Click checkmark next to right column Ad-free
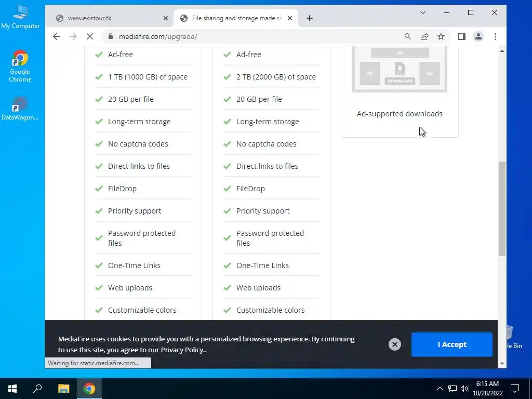Image resolution: width=532 pixels, height=399 pixels. [x=227, y=54]
